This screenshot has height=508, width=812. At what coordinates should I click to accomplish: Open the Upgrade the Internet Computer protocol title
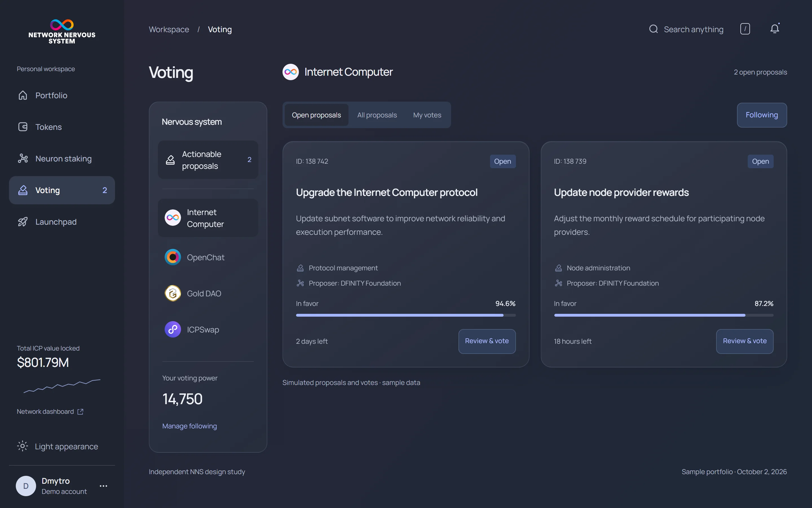click(387, 192)
